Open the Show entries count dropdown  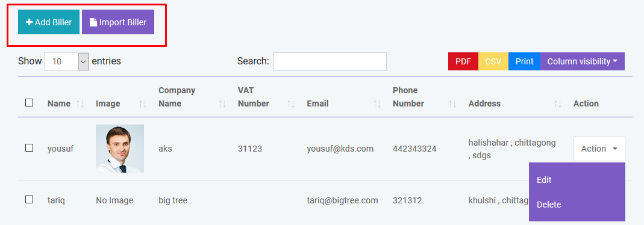(x=66, y=61)
